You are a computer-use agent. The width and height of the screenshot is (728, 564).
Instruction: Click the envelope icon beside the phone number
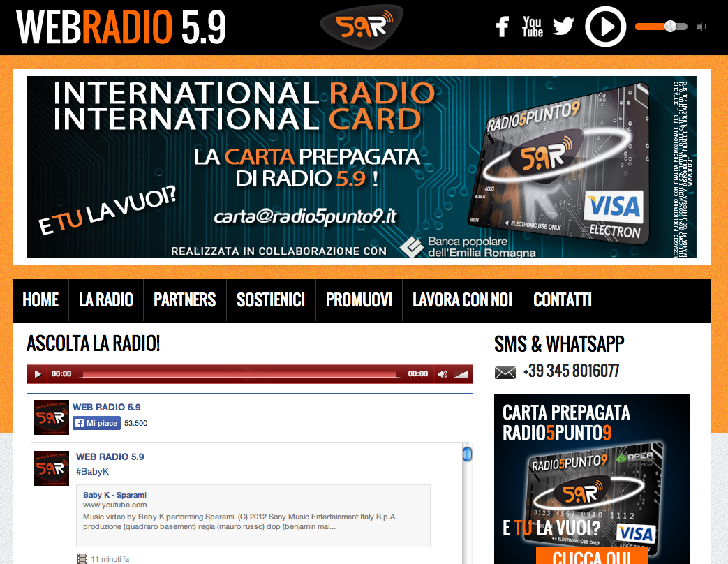pos(505,373)
